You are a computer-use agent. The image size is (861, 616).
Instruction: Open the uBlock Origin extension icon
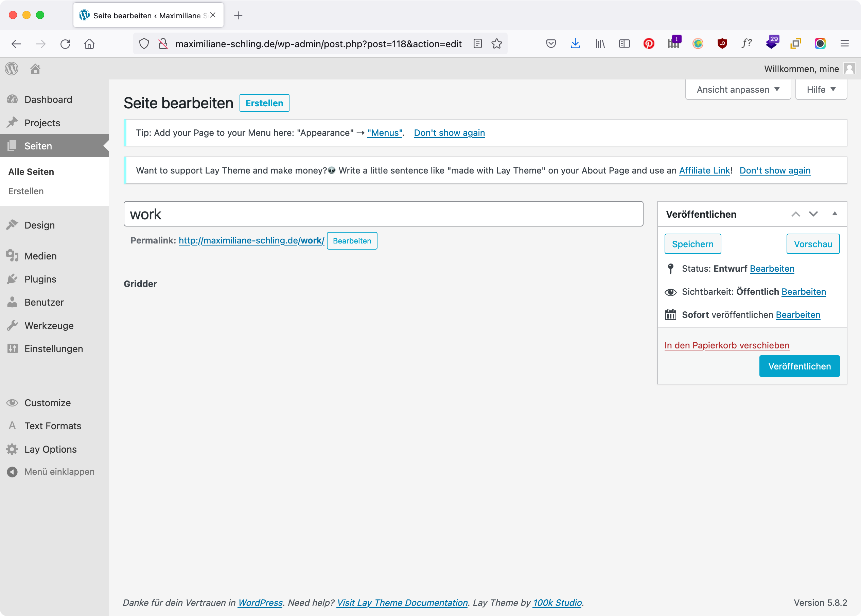(x=722, y=43)
